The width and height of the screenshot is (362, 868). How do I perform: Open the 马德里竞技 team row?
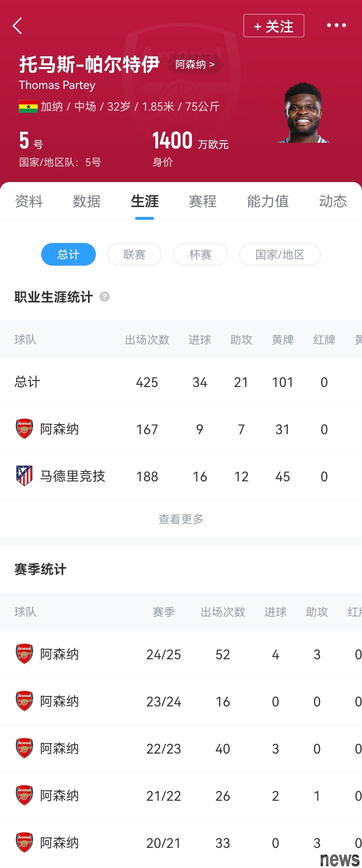[x=181, y=476]
